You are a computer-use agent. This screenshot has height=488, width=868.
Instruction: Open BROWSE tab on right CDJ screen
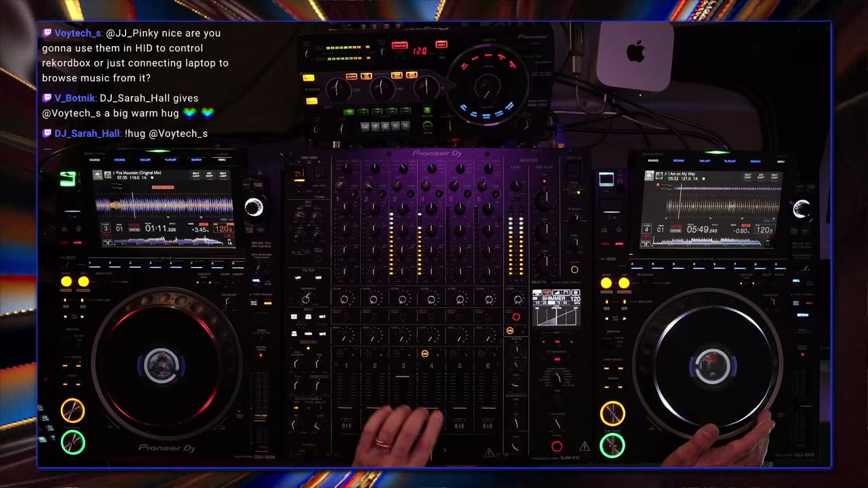click(678, 161)
